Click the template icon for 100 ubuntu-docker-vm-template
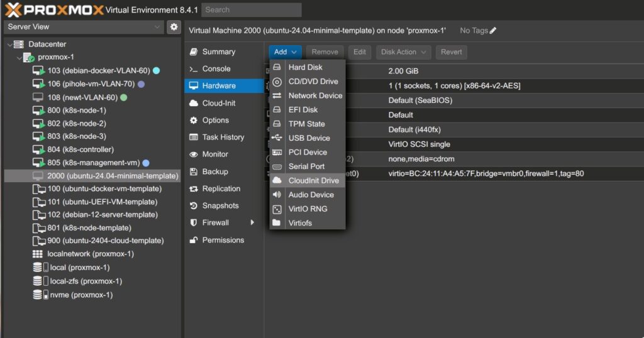This screenshot has width=644, height=338. click(38, 188)
